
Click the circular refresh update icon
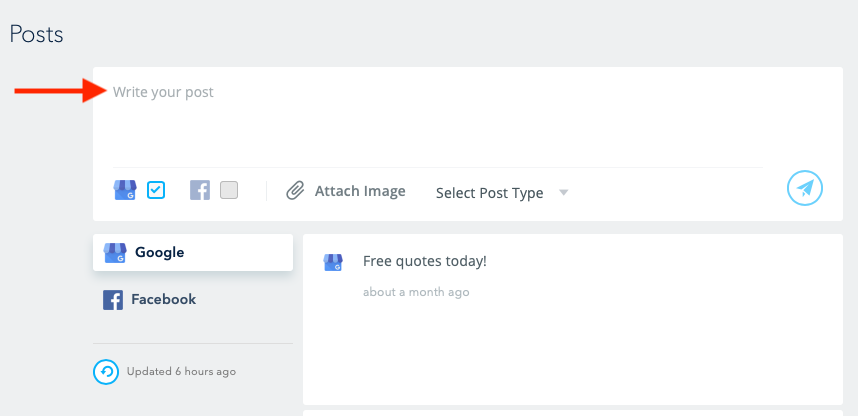106,372
